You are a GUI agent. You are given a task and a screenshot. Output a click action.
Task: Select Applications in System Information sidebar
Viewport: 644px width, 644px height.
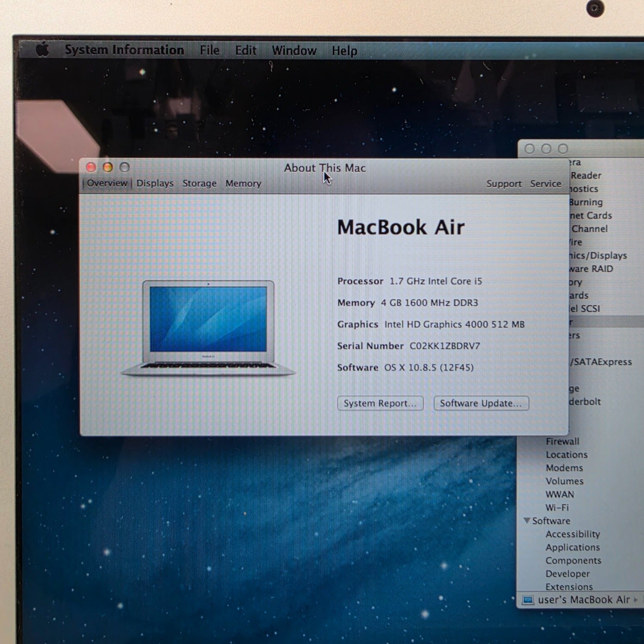(573, 548)
